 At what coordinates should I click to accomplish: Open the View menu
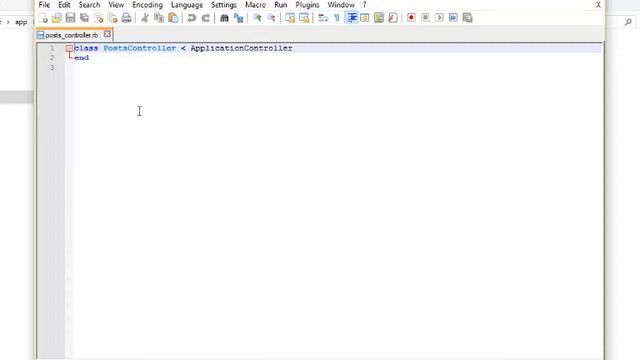pyautogui.click(x=116, y=5)
